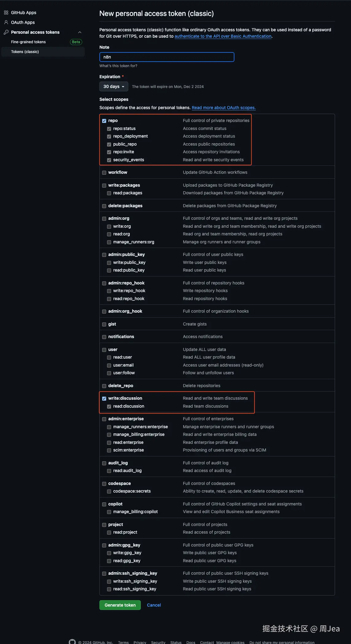Click the OAuth Apps person icon
This screenshot has width=351, height=644.
click(6, 22)
